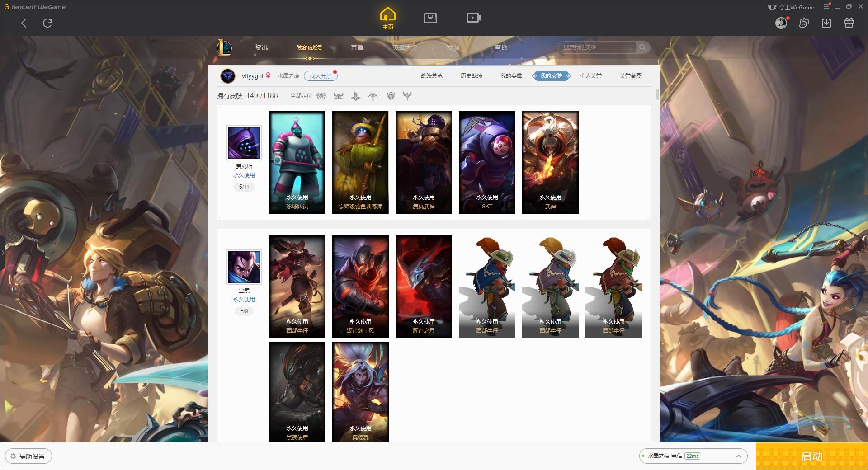Viewport: 868px width, 470px height.
Task: Click the 5/9 Yasuo skin count badge
Action: tap(244, 311)
